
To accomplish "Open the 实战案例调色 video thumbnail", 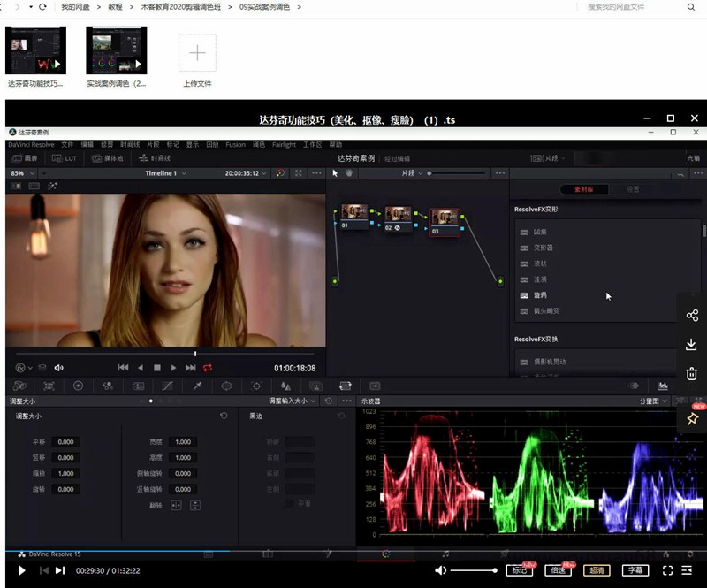I will point(116,50).
